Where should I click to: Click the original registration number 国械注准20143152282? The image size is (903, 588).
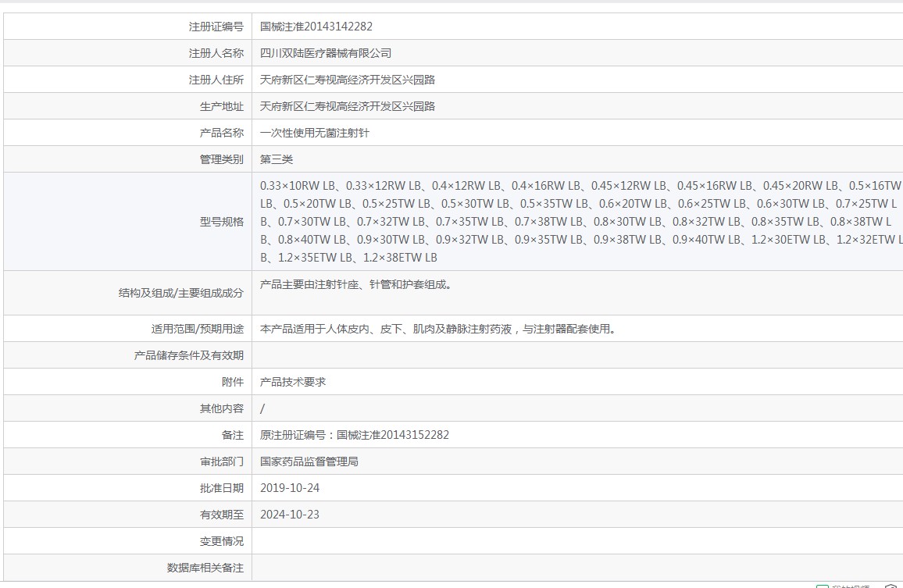click(x=393, y=435)
